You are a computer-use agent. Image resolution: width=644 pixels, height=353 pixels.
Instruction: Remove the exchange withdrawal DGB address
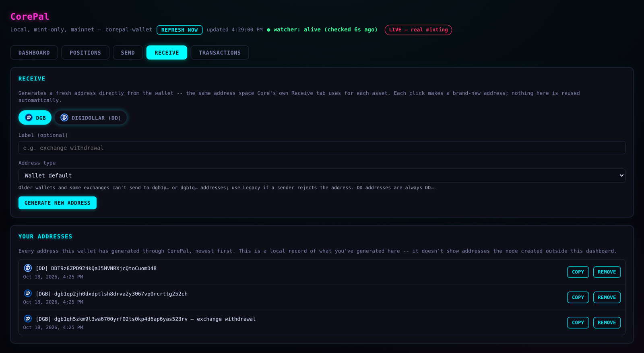607,322
